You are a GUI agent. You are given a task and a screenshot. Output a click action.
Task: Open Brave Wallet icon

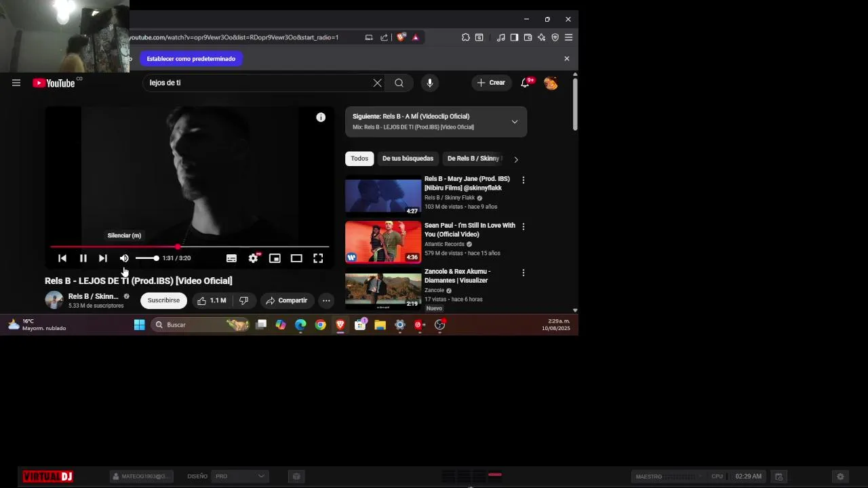click(528, 37)
